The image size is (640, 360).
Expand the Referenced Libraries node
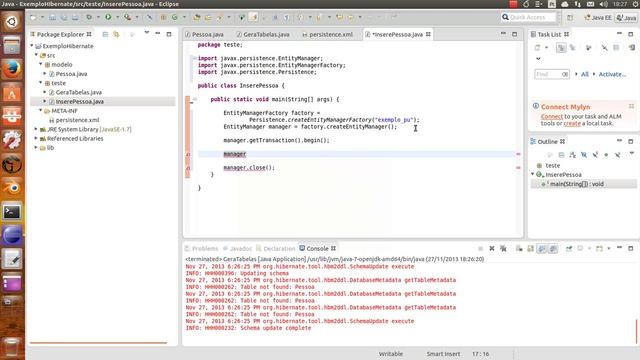click(x=36, y=138)
